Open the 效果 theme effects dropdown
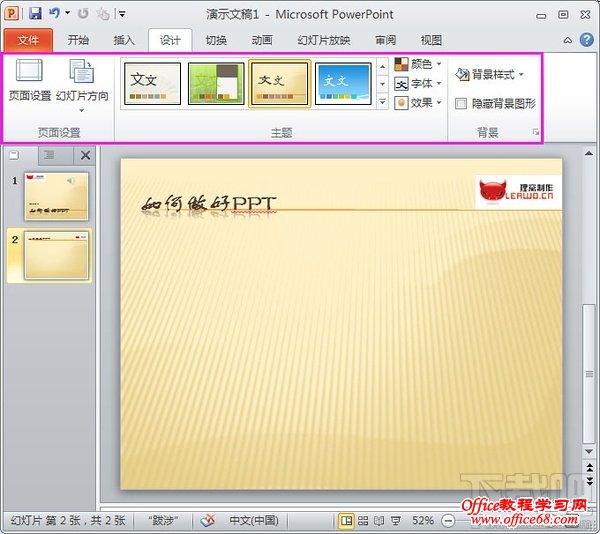The width and height of the screenshot is (600, 534). pyautogui.click(x=418, y=103)
